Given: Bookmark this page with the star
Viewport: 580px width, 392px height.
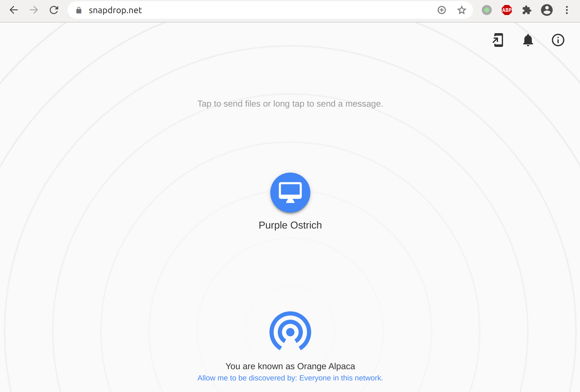Looking at the screenshot, I should click(x=461, y=10).
